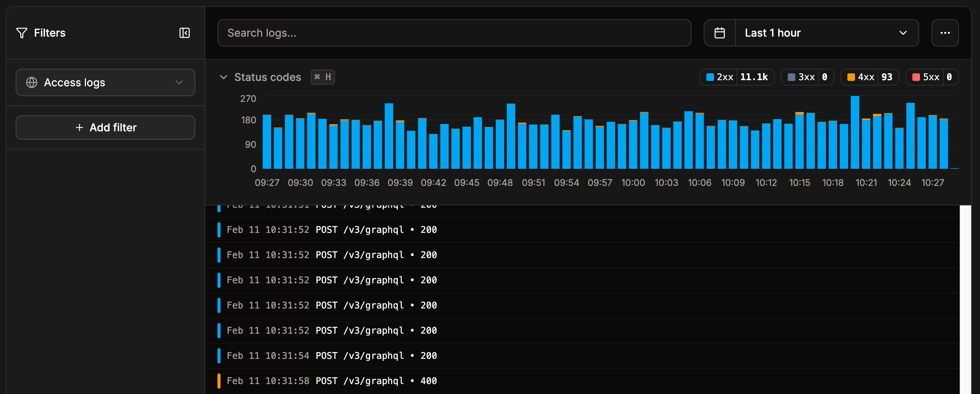Click the globe icon beside Access logs
980x394 pixels.
point(32,82)
